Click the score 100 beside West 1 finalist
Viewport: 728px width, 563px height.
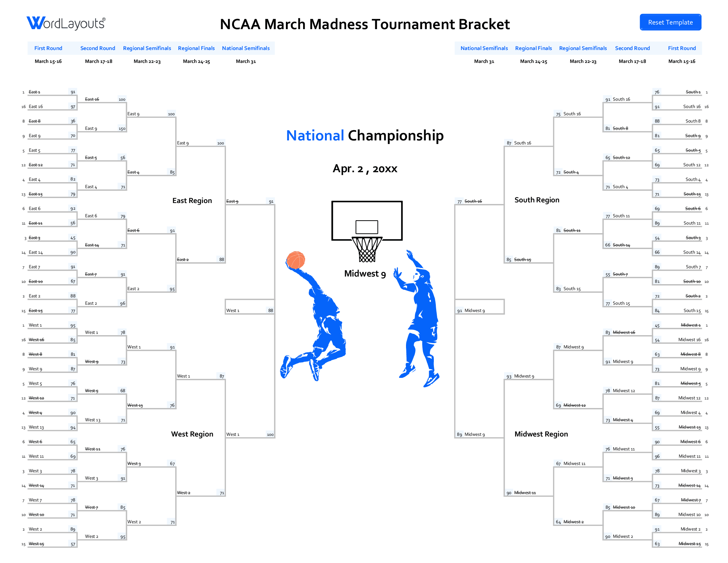click(271, 434)
